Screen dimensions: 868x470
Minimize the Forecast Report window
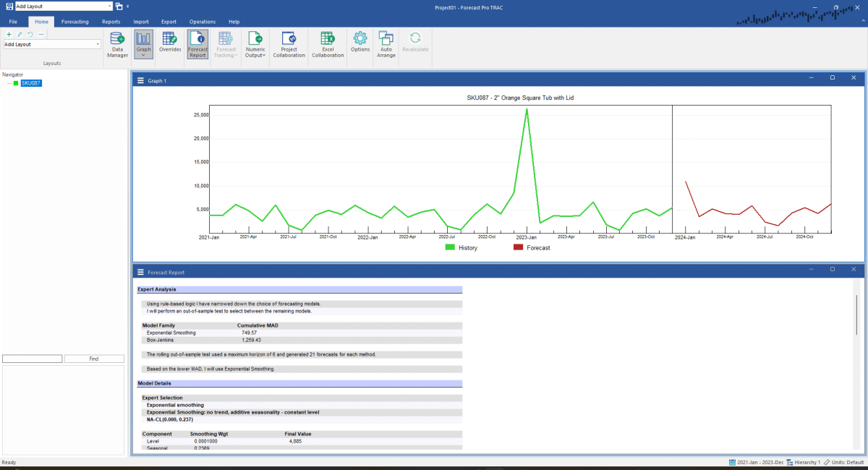click(x=810, y=269)
